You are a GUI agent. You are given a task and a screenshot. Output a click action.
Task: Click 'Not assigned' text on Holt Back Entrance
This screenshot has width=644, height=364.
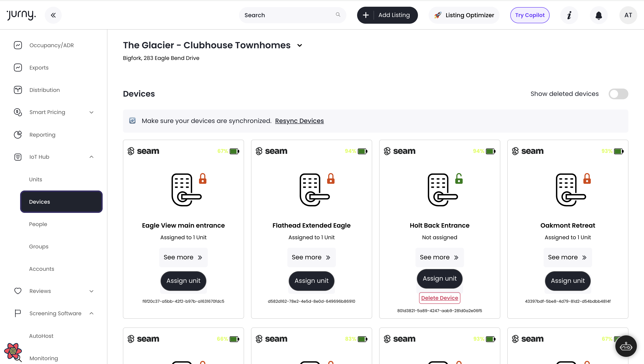(439, 237)
